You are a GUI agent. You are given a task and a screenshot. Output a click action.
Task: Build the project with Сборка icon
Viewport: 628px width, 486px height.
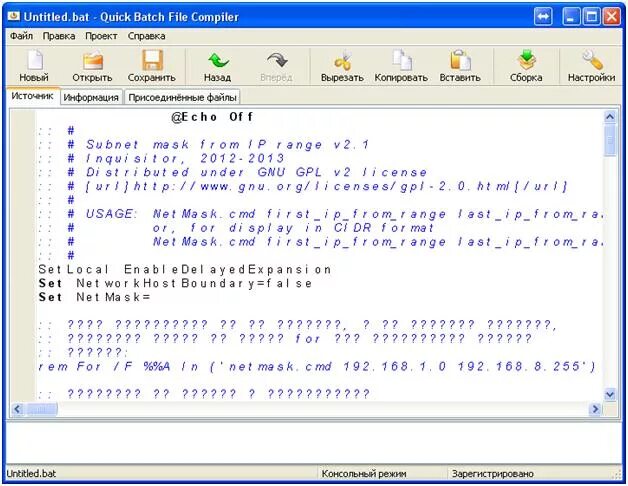(526, 66)
